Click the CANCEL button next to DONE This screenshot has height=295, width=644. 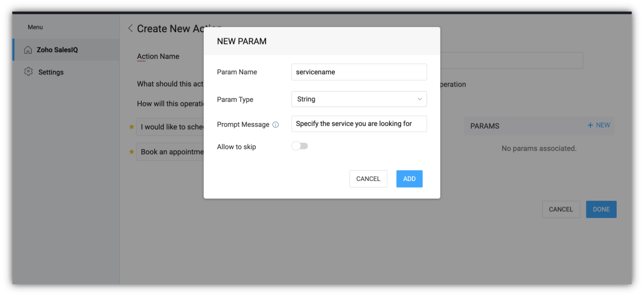click(x=561, y=209)
